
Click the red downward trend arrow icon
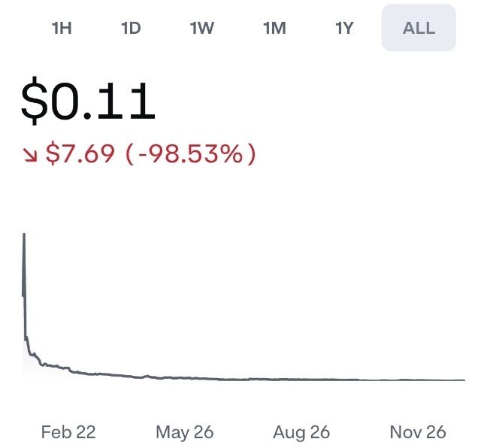(x=30, y=155)
